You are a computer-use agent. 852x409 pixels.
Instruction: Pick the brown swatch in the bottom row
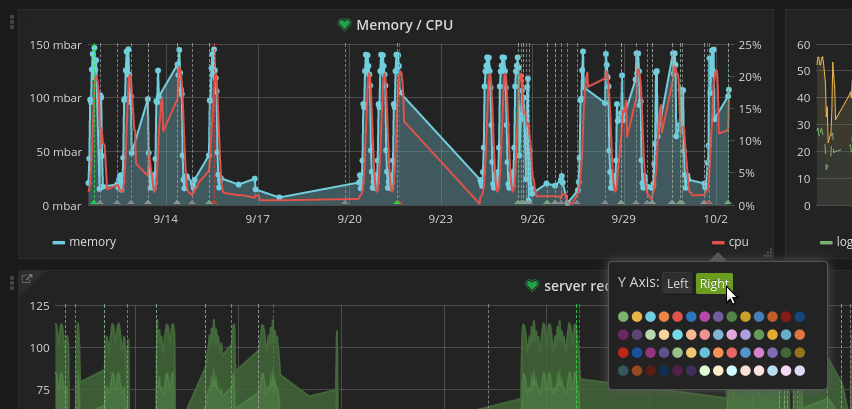637,371
